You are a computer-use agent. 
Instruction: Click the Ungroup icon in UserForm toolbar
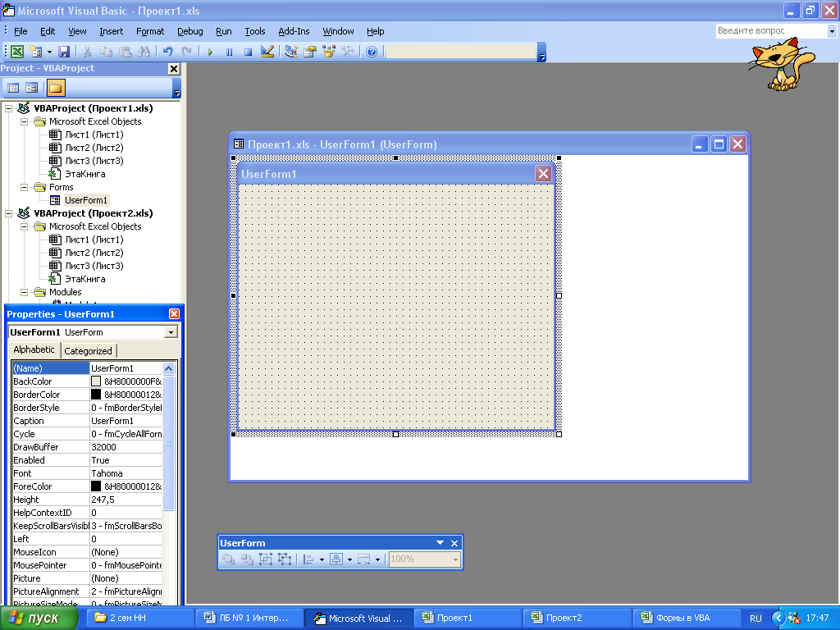[285, 559]
